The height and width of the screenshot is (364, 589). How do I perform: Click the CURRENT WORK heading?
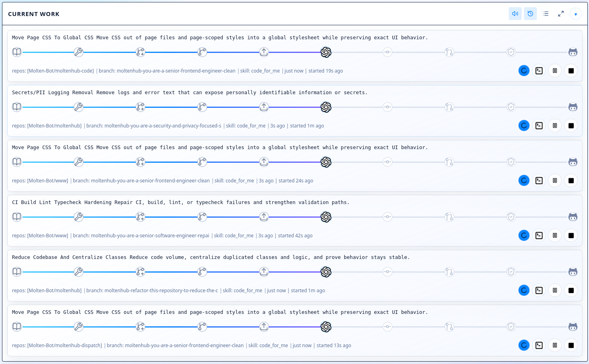point(34,14)
